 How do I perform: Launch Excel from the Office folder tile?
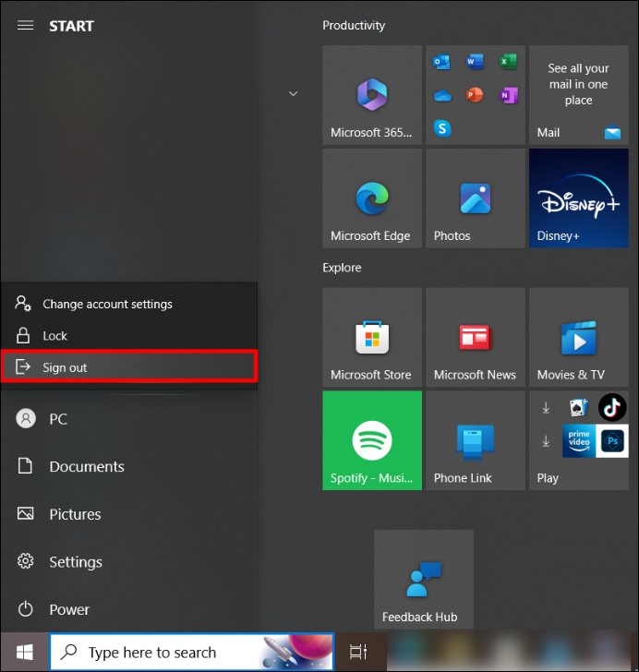[508, 62]
